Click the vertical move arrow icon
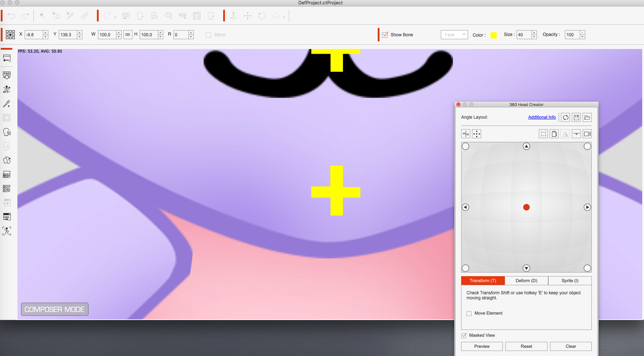This screenshot has height=356, width=644. click(x=234, y=16)
